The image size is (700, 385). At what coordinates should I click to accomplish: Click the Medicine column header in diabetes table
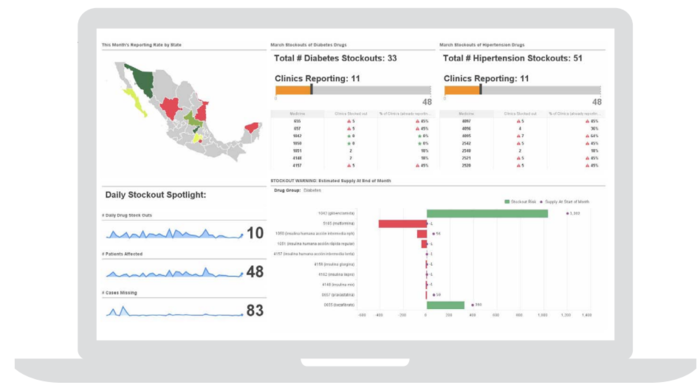click(297, 114)
